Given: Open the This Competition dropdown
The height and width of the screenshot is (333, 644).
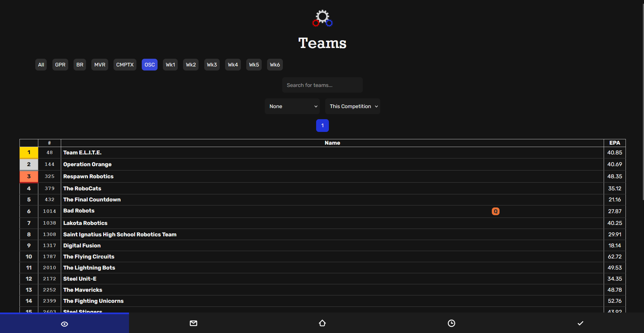Looking at the screenshot, I should [x=352, y=106].
